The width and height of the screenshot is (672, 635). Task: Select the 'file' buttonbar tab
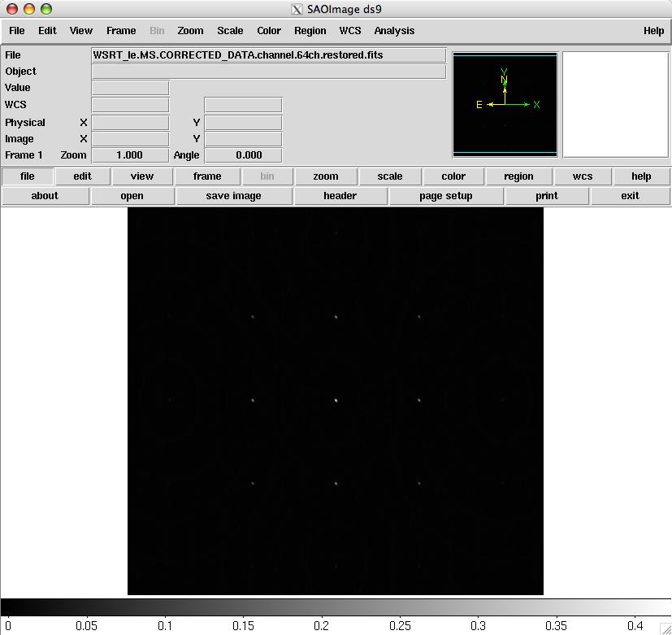click(28, 176)
